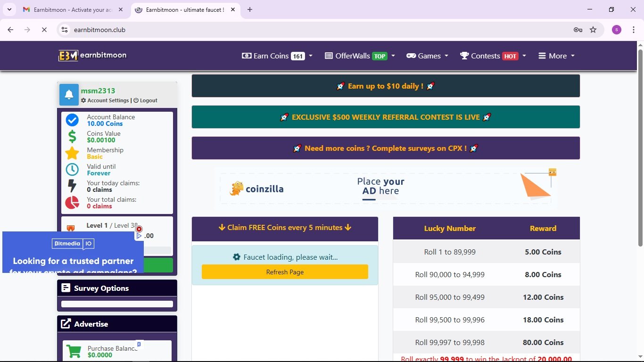
Task: Open the Complete surveys on CPX banner
Action: pos(386,148)
